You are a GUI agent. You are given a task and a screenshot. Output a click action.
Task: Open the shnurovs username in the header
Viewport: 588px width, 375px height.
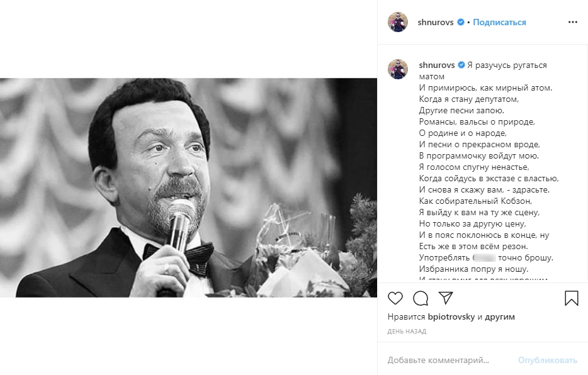pos(436,22)
